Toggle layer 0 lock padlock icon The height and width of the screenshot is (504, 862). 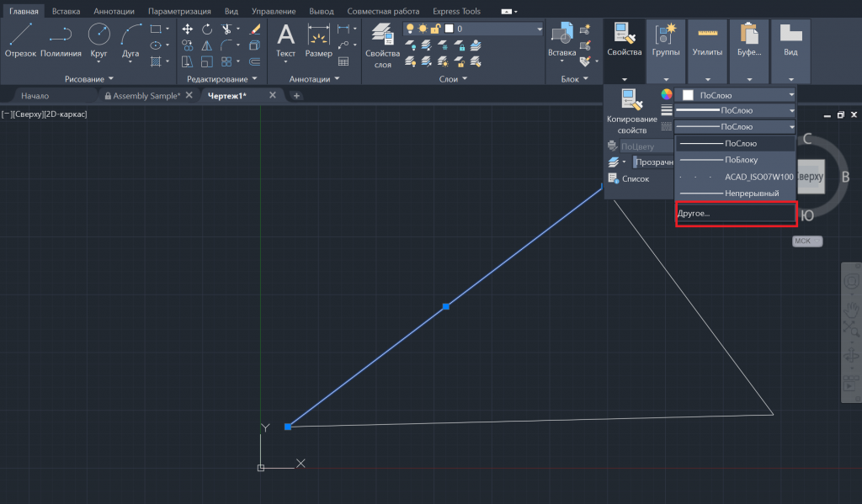(x=435, y=29)
